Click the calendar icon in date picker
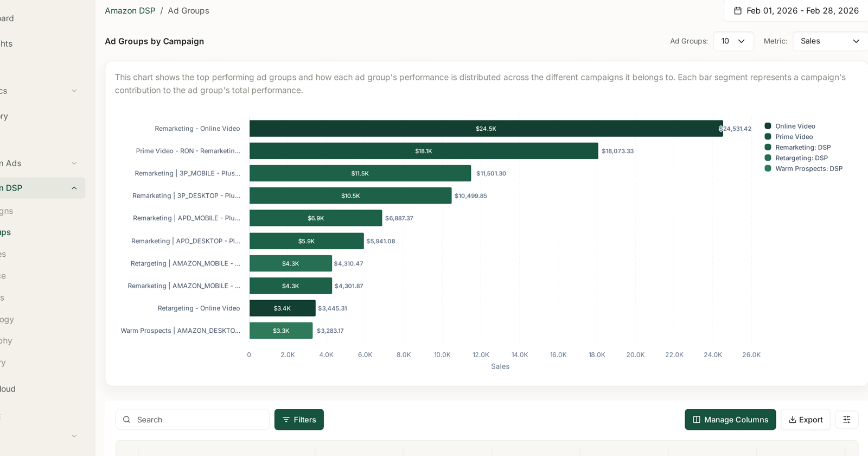 coord(738,11)
